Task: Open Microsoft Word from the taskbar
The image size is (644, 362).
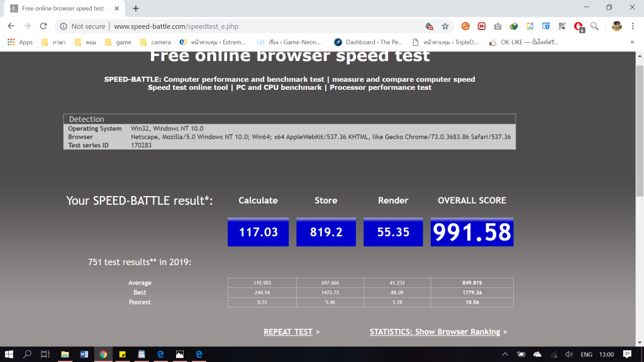Action: 84,354
